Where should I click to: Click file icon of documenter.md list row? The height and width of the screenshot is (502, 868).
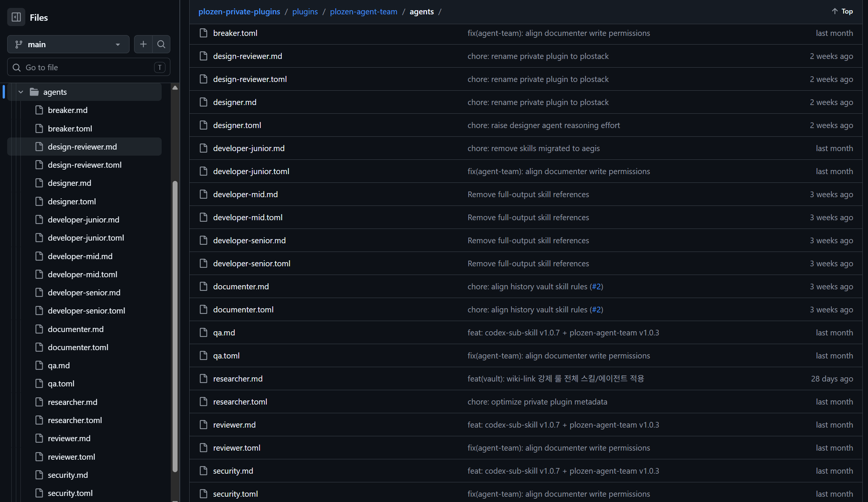pyautogui.click(x=203, y=286)
